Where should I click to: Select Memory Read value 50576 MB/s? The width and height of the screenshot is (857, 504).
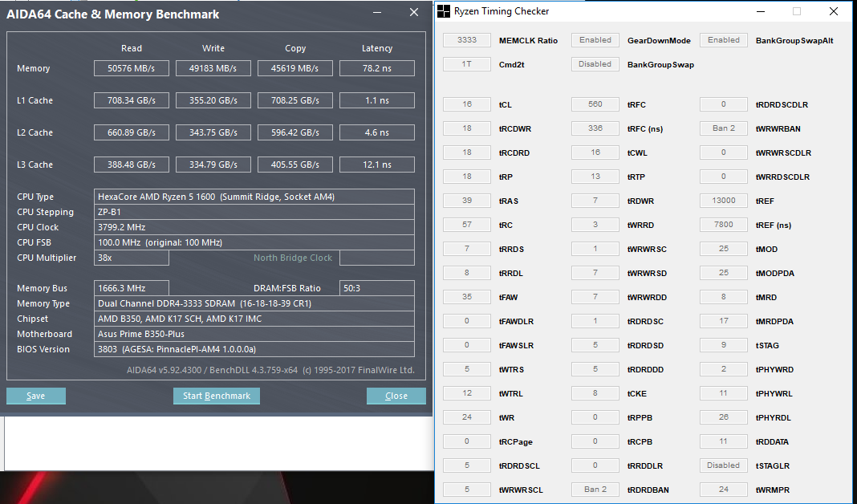click(x=131, y=68)
